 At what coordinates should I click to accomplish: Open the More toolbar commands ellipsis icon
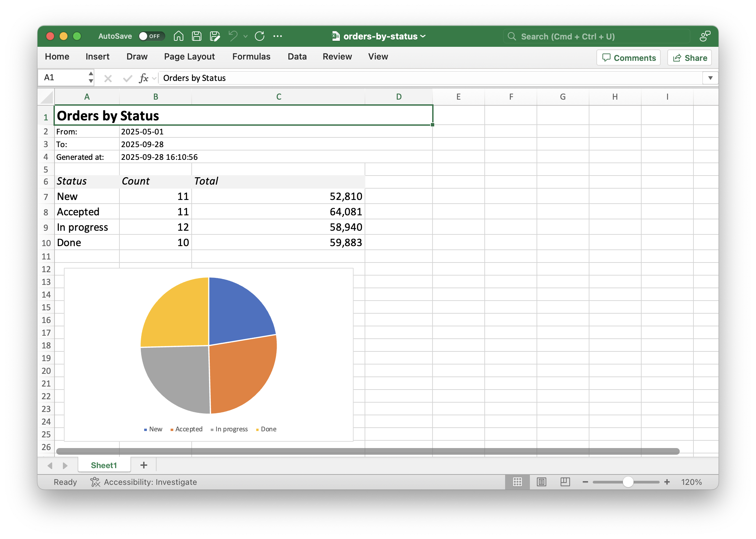pos(278,36)
